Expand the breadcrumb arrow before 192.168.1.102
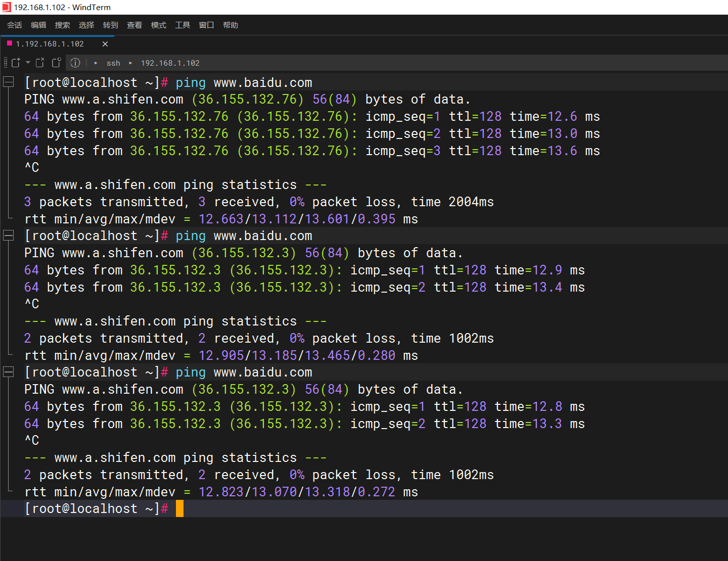728x561 pixels. tap(130, 63)
